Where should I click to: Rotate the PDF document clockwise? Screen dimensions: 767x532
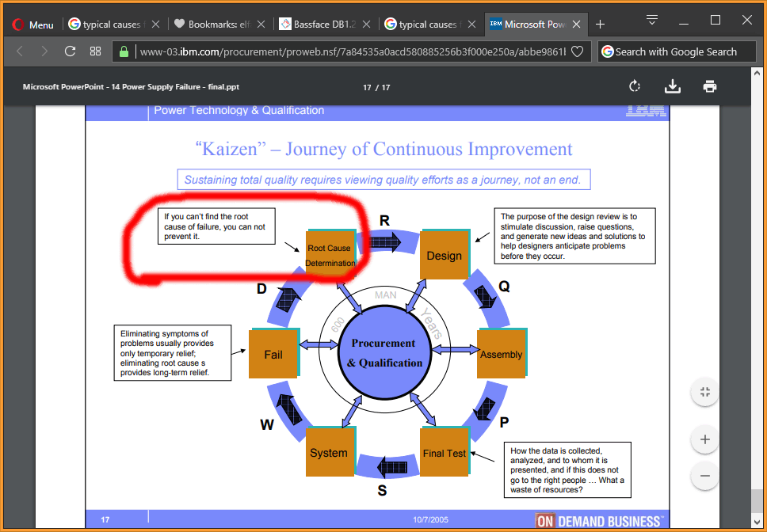(x=634, y=86)
